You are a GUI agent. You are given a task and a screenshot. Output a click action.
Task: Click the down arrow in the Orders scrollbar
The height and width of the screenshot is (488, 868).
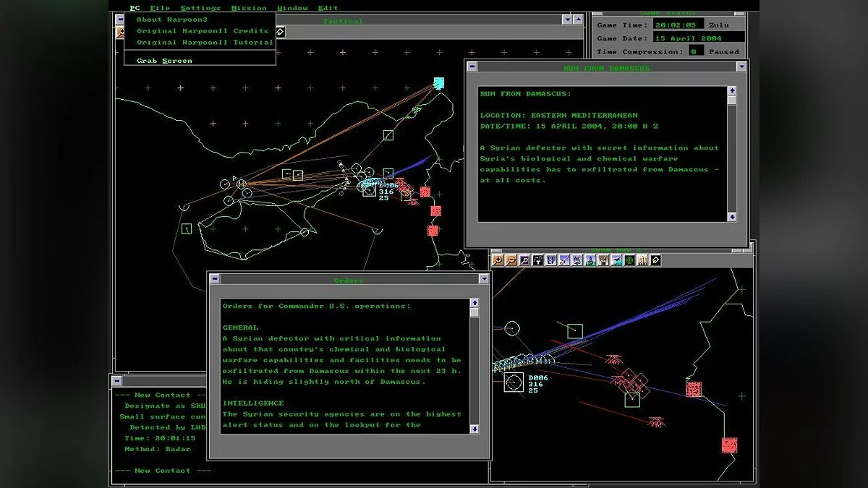click(475, 429)
